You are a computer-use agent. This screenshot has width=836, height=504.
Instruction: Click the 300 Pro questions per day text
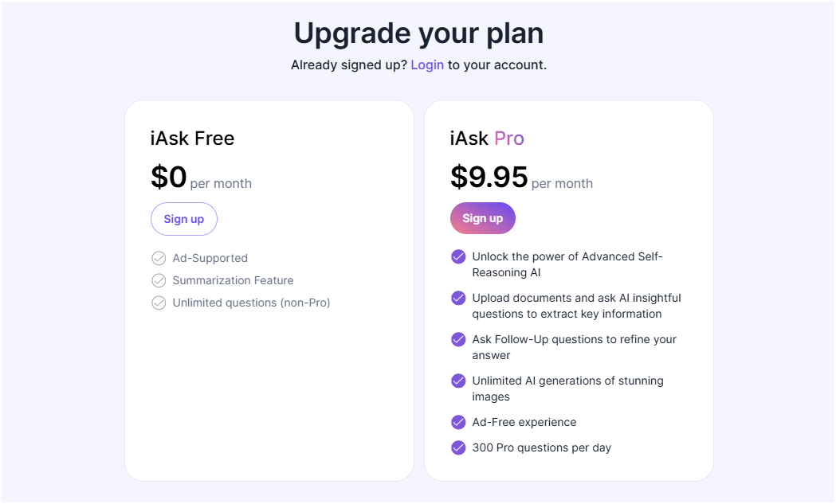542,447
